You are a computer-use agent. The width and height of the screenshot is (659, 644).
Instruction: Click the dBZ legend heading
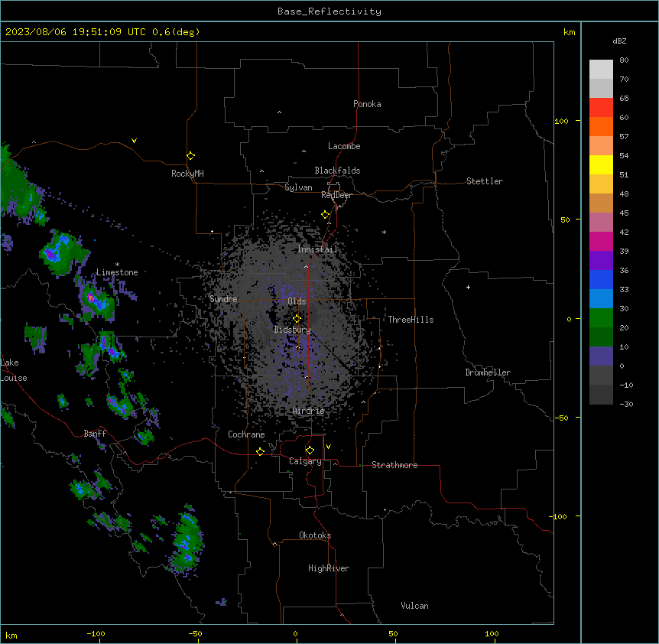click(619, 41)
